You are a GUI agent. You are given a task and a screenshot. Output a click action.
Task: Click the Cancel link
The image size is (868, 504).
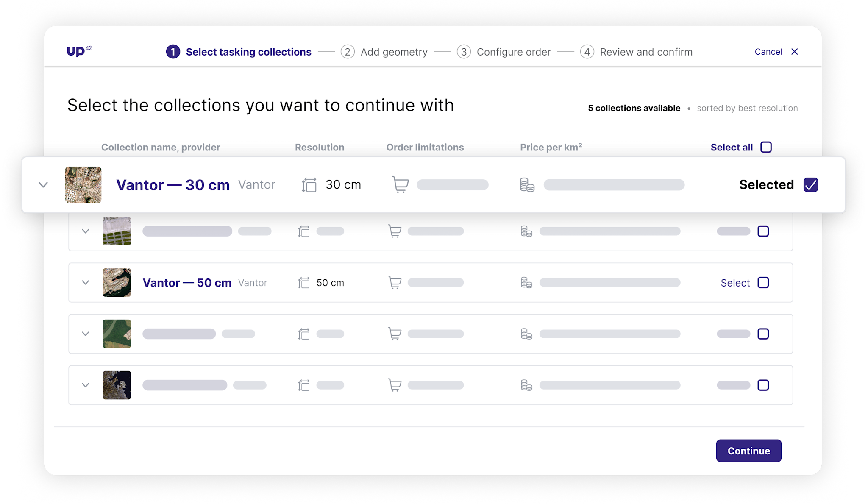click(768, 52)
